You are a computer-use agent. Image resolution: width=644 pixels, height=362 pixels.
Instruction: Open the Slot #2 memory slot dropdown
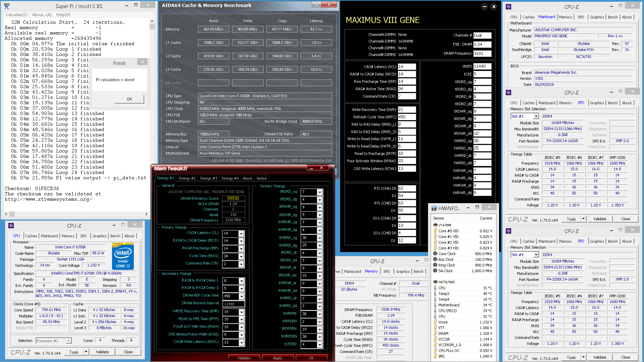(536, 116)
